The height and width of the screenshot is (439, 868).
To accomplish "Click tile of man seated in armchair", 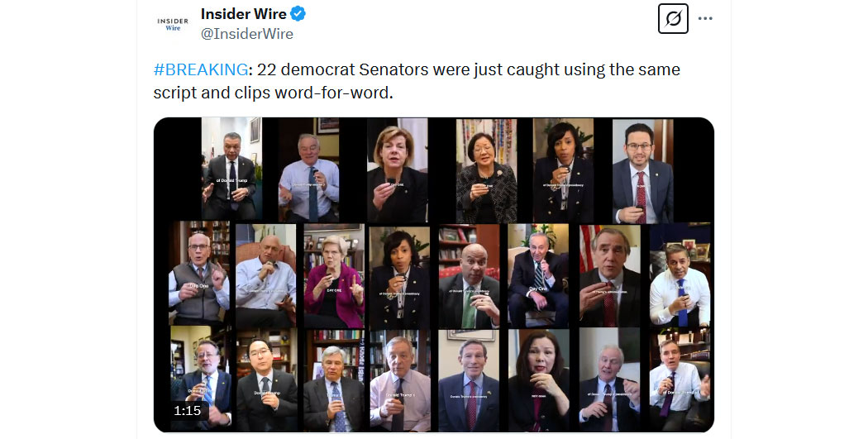I will coord(265,275).
